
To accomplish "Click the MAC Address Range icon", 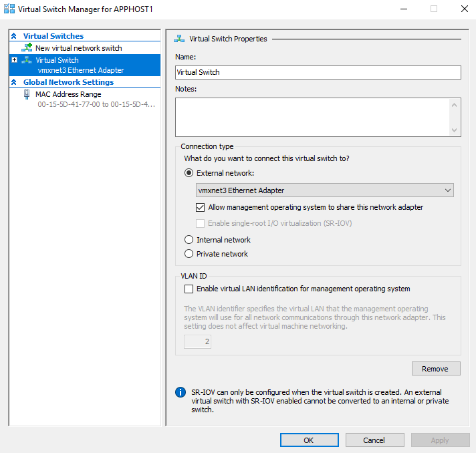I will [x=27, y=94].
